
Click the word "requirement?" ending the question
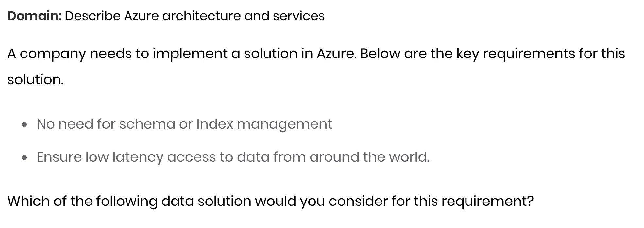487,202
